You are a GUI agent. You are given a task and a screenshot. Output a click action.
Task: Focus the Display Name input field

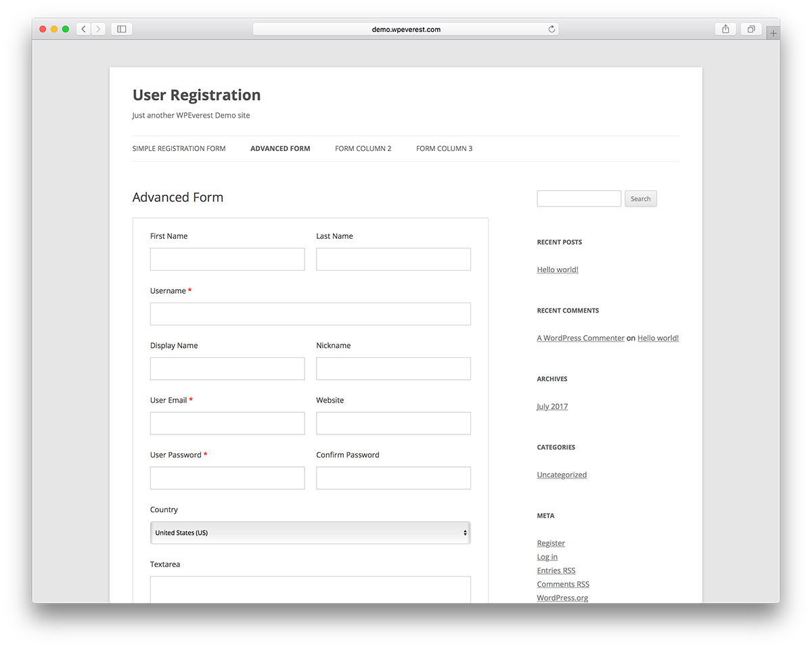227,369
